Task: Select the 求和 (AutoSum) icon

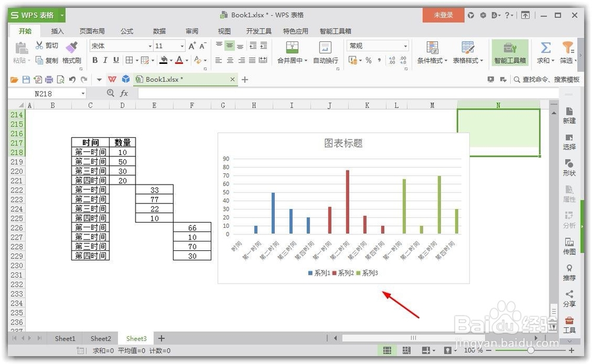Action: [546, 50]
